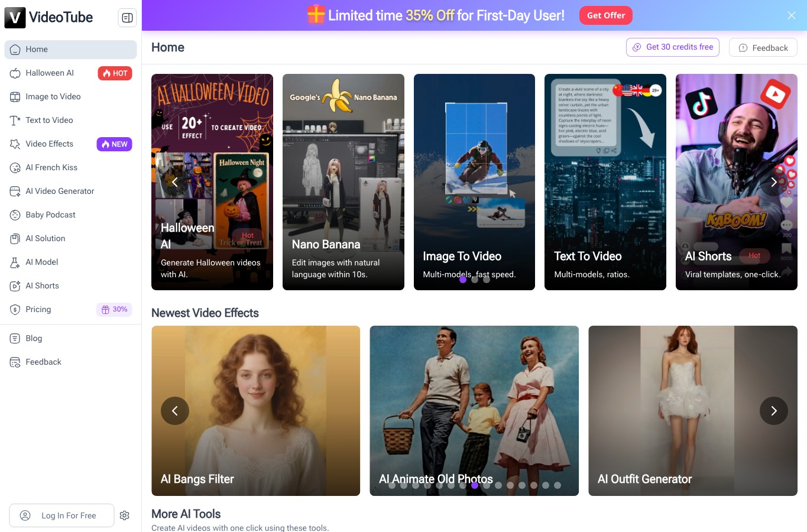Open AI Shorts menu item

coord(71,286)
